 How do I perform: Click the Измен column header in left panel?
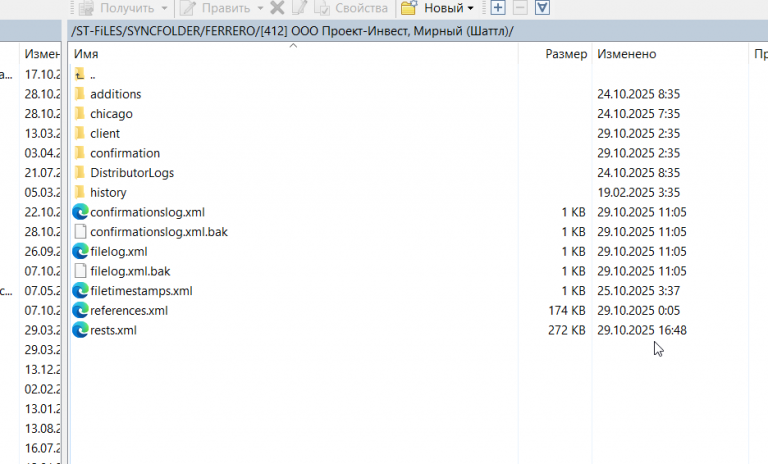click(x=42, y=54)
